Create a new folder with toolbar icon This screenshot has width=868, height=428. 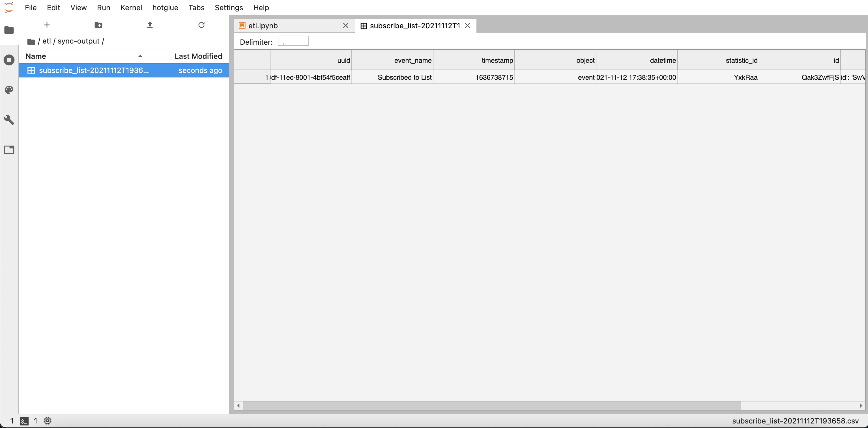[x=98, y=25]
